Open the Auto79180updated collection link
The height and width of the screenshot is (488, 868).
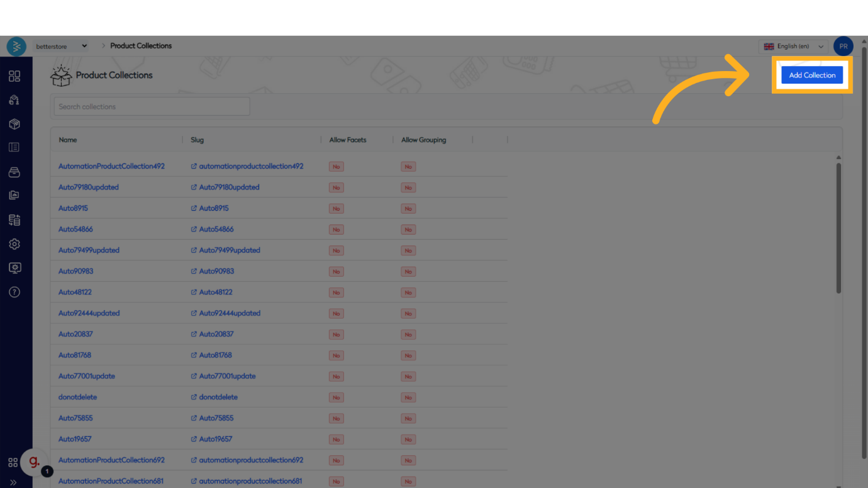89,187
